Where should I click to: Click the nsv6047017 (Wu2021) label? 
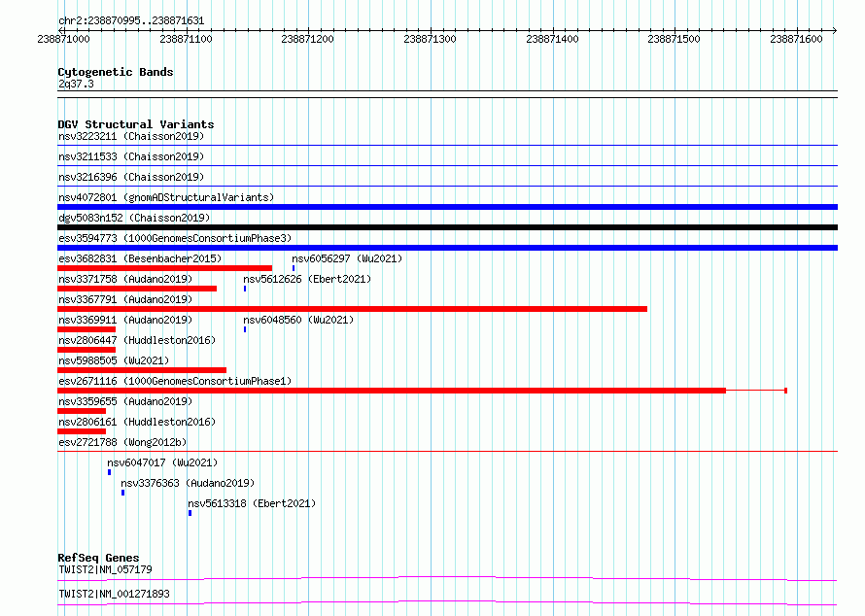162,462
